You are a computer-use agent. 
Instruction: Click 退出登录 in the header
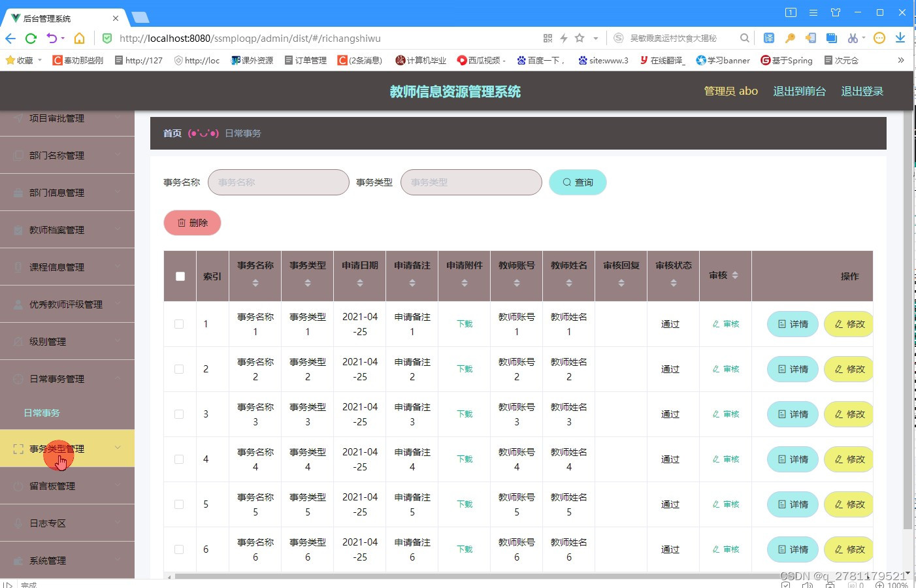(862, 91)
